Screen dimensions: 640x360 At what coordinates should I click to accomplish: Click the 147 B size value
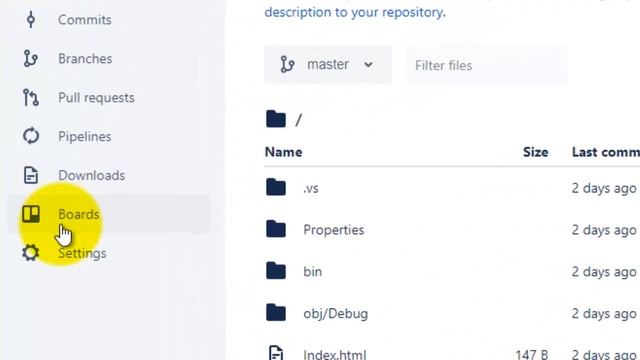tap(531, 354)
